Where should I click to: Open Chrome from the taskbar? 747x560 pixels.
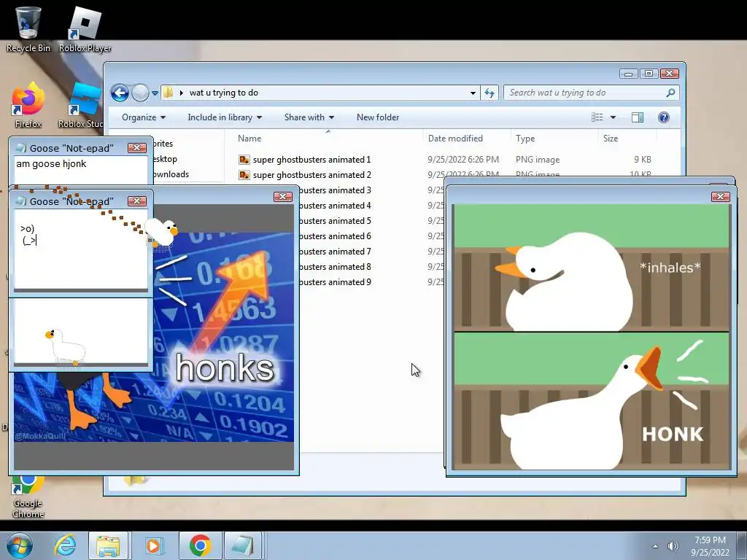200,545
